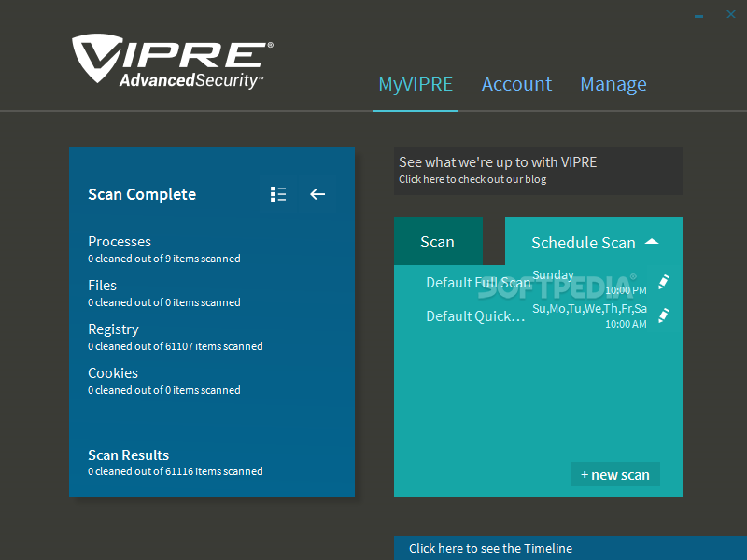Viewport: 747px width, 560px height.
Task: Click the Scan Complete heading
Action: pyautogui.click(x=142, y=194)
